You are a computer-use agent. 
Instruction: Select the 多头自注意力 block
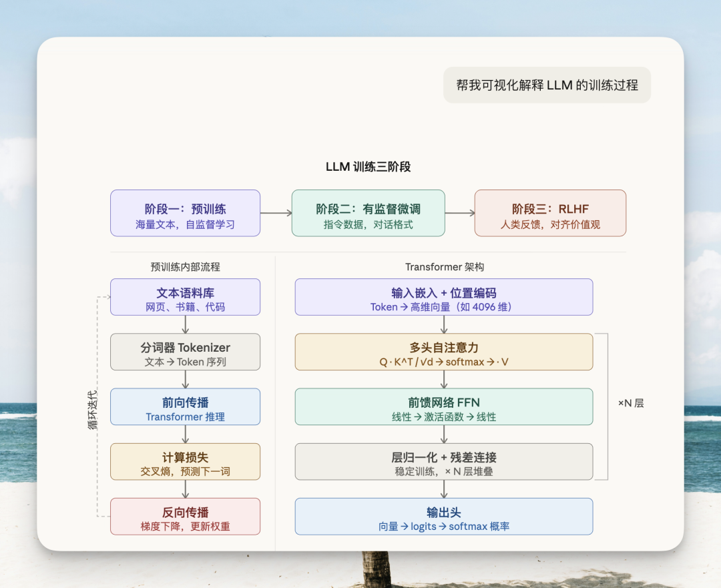point(443,352)
